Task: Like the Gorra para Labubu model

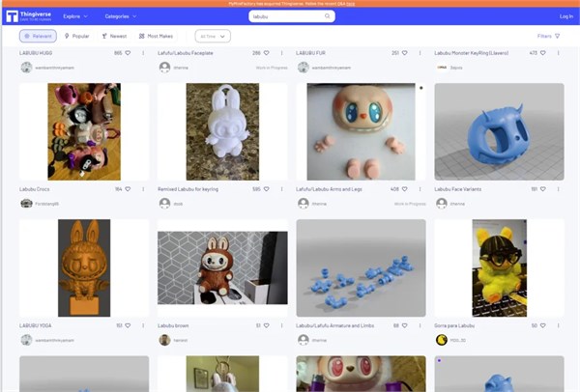Action: (x=544, y=325)
